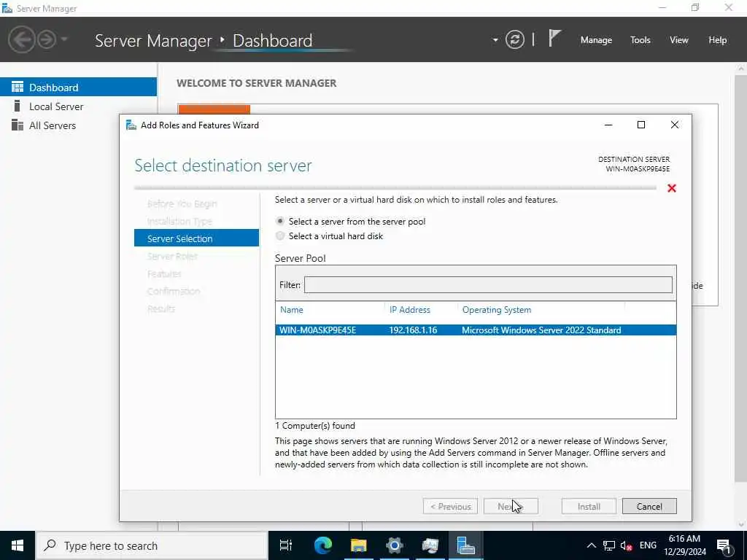Click the Cancel button in the wizard
Viewport: 747px width, 560px height.
coord(649,506)
